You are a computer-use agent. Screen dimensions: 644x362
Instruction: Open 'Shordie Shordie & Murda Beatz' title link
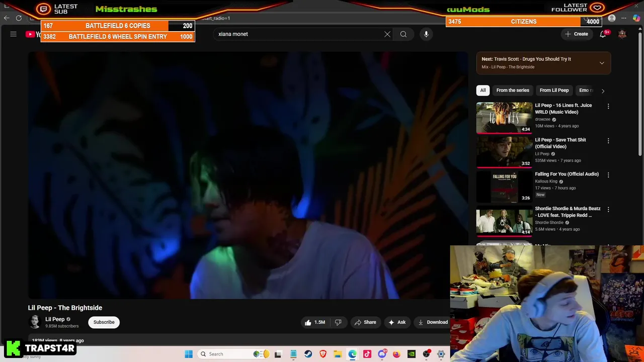click(568, 212)
